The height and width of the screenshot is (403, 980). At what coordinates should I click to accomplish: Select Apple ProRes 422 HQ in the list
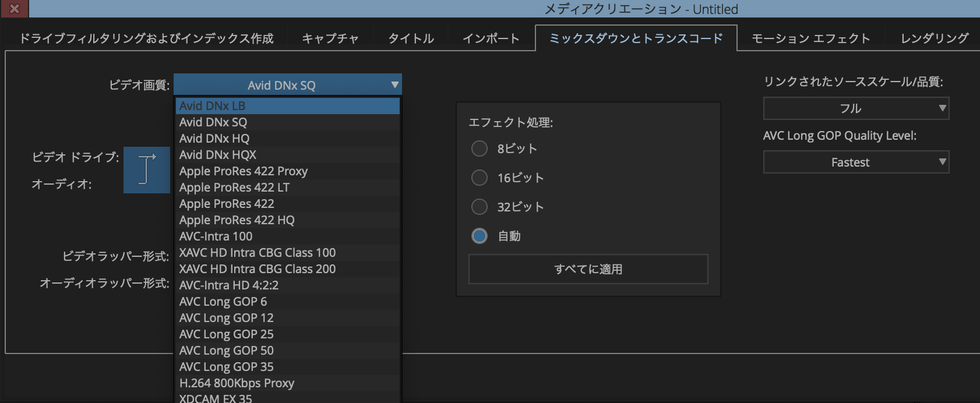pos(237,220)
